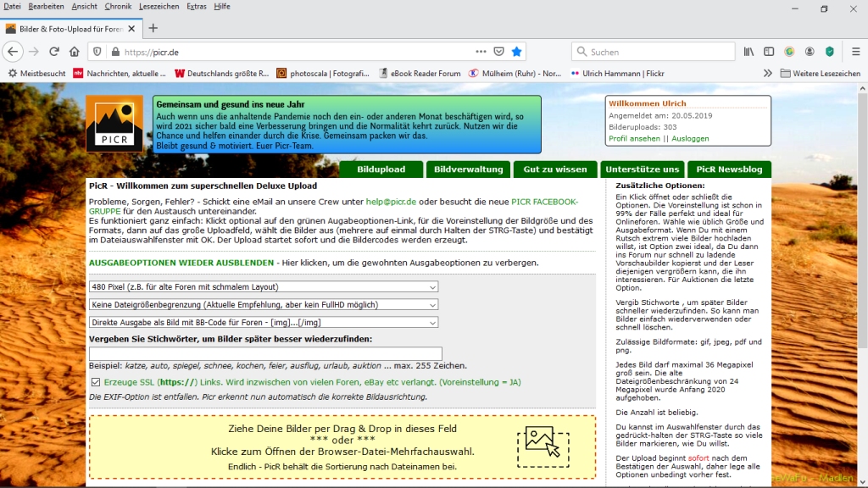Go to the Firefox home page icon
The width and height of the screenshot is (868, 488).
pyautogui.click(x=75, y=52)
